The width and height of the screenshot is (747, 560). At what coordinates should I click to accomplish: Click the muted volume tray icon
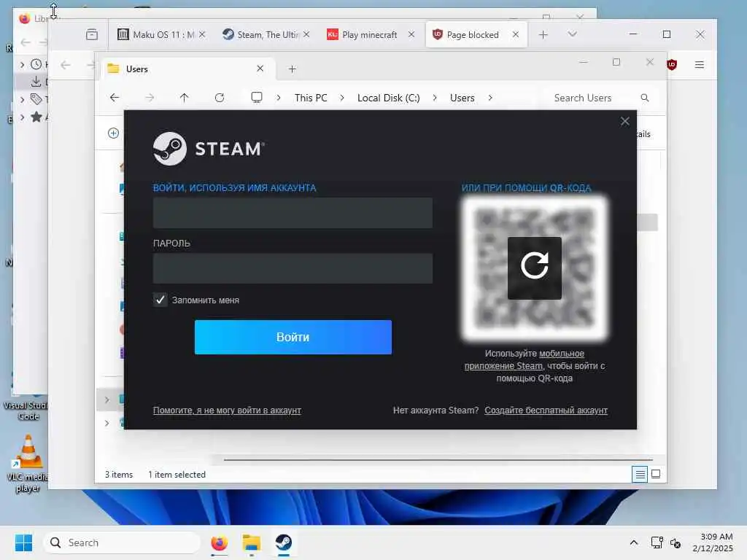coord(675,542)
